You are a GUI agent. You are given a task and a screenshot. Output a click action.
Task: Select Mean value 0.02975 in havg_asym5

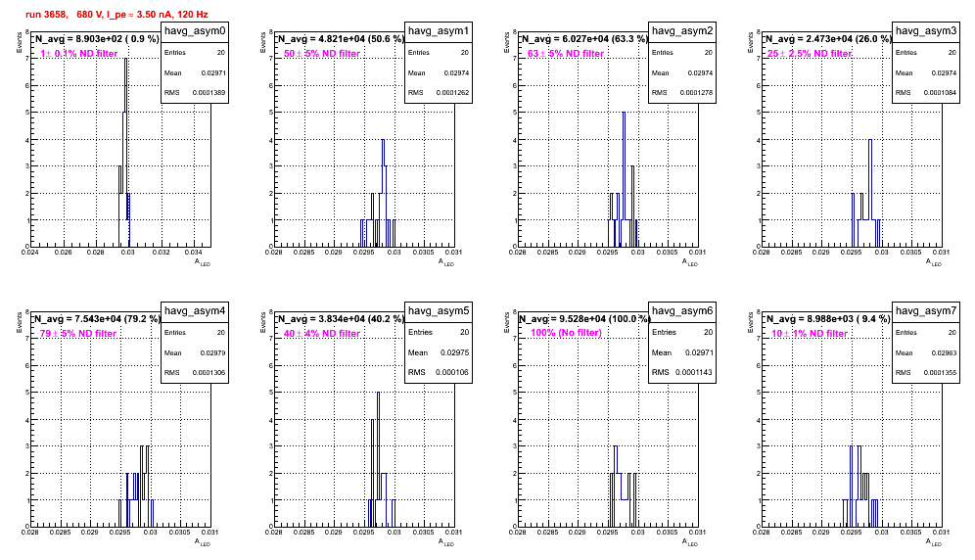pos(454,352)
